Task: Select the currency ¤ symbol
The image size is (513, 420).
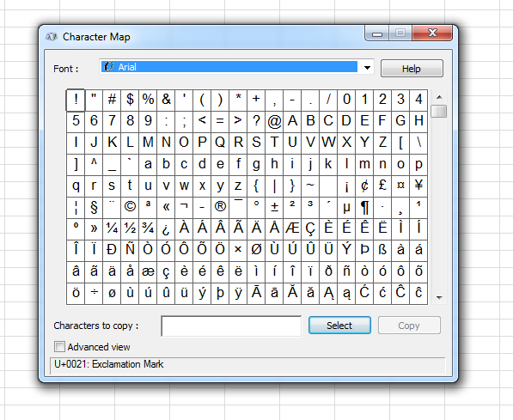Action: 400,186
